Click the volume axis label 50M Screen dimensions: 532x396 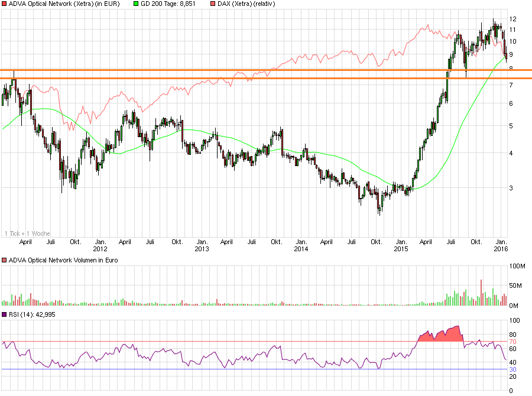click(x=515, y=285)
